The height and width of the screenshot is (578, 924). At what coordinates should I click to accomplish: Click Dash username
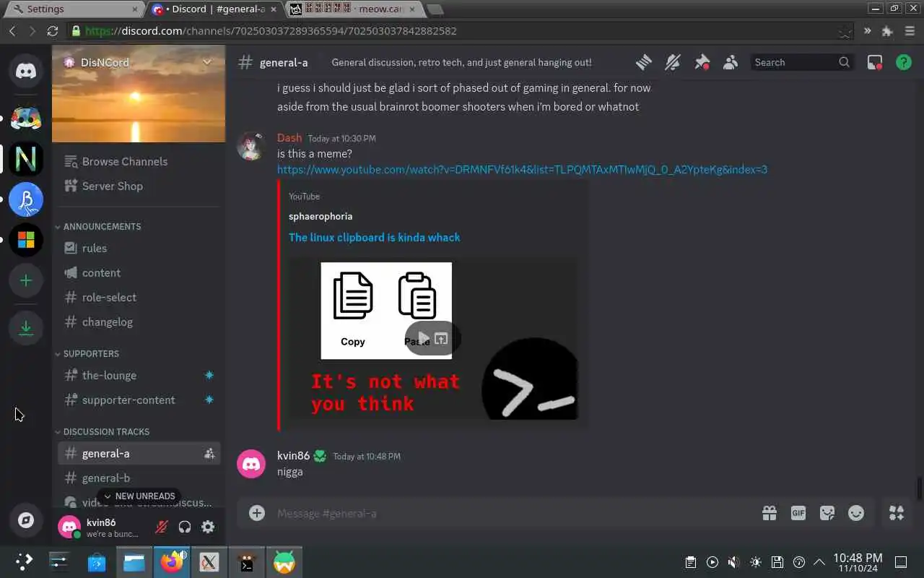(x=289, y=138)
